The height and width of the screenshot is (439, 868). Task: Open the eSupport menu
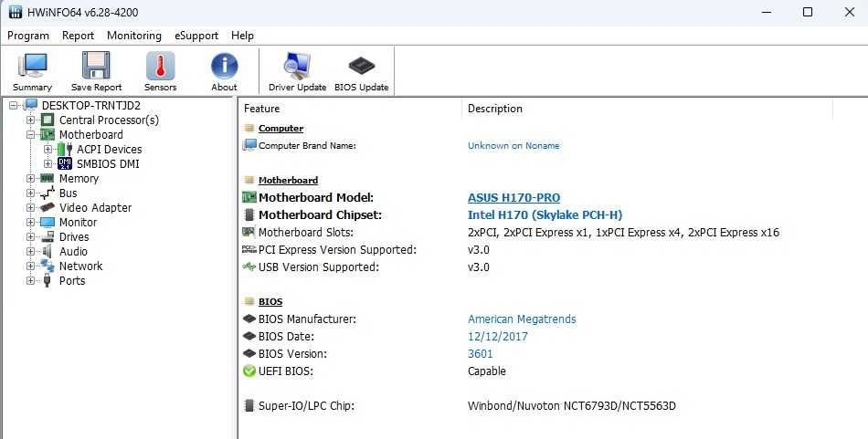point(196,36)
